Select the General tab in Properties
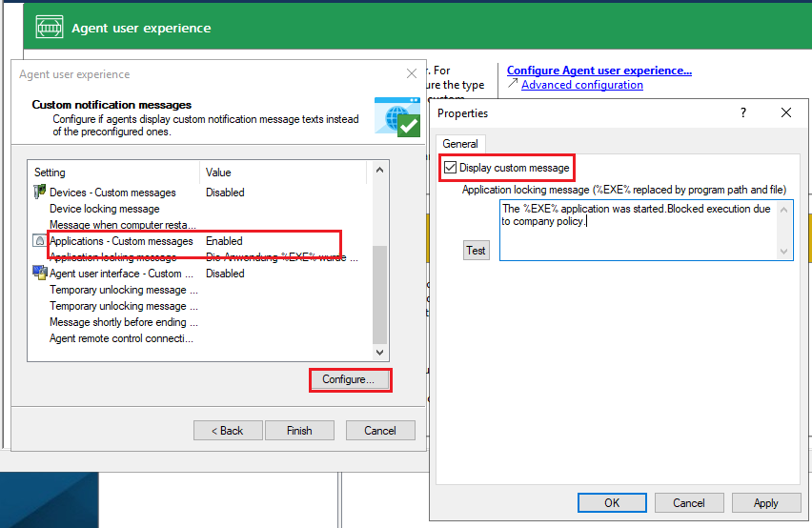The height and width of the screenshot is (528, 812). pyautogui.click(x=460, y=144)
